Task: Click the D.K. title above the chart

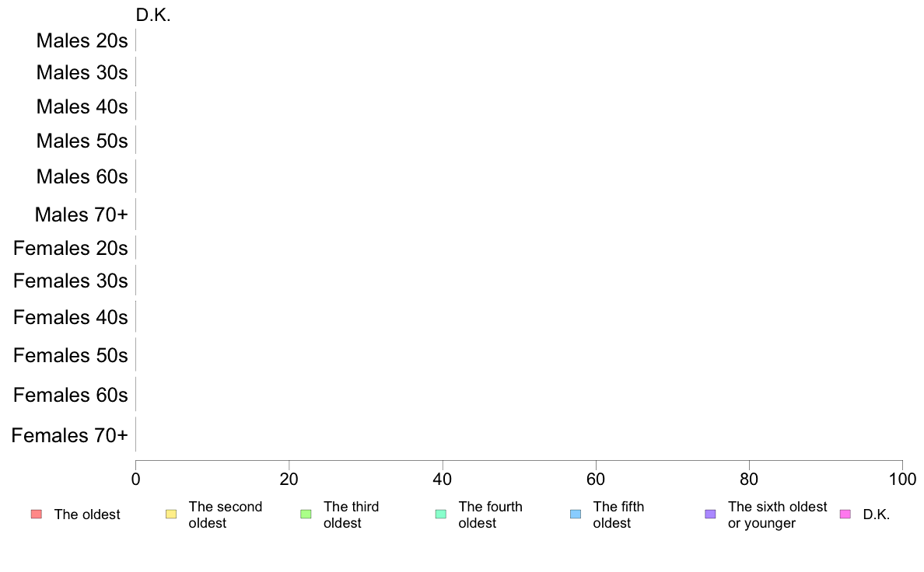Action: (x=153, y=16)
